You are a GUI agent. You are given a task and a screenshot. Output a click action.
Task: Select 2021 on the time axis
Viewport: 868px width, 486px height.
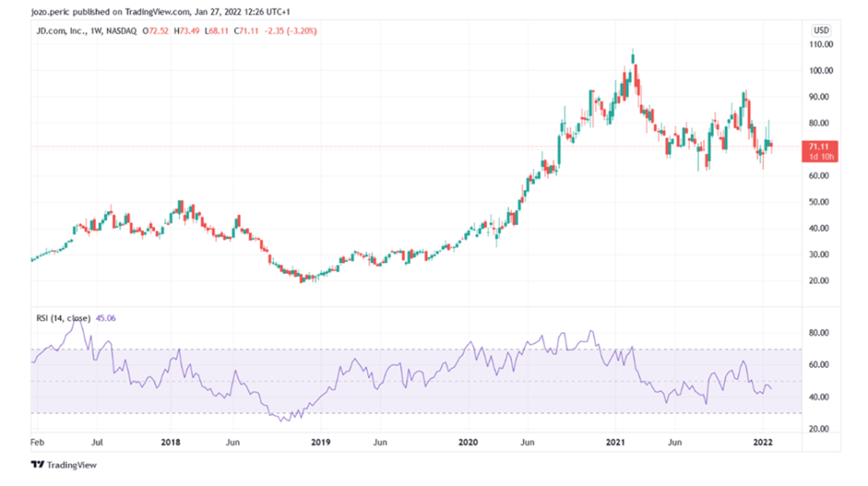coord(616,442)
